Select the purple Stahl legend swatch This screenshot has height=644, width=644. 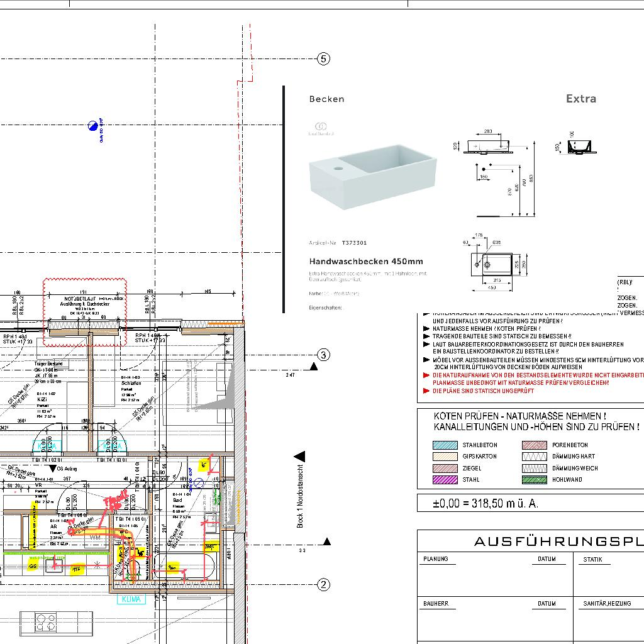tap(445, 480)
